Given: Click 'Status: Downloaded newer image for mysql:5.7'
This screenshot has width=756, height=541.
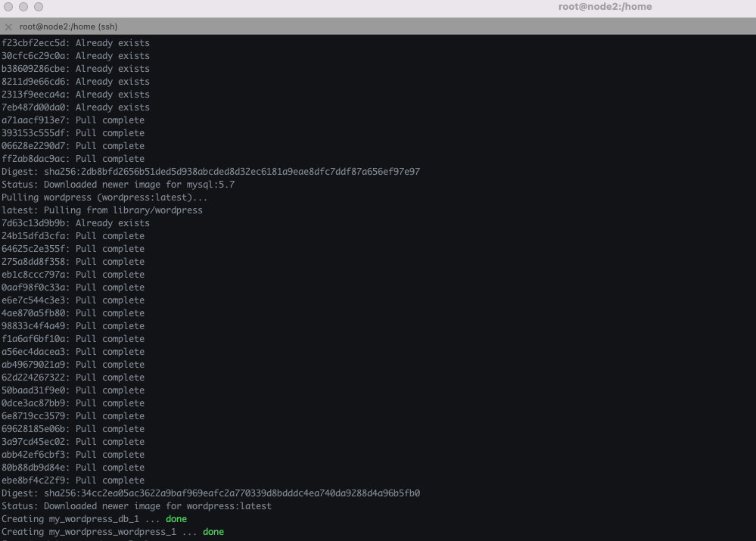Looking at the screenshot, I should (118, 185).
